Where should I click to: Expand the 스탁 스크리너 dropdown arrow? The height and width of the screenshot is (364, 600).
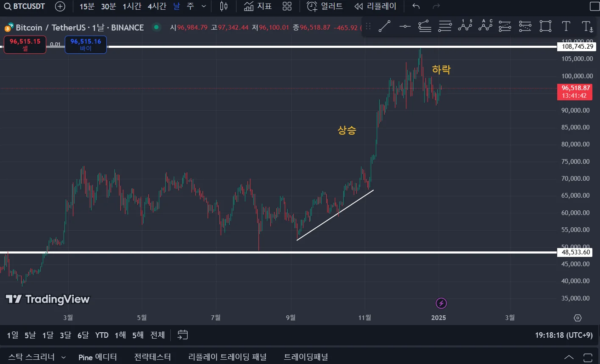(x=64, y=357)
